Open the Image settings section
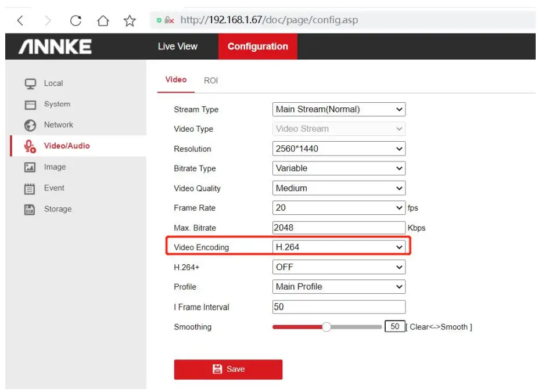The image size is (538, 392). 55,167
